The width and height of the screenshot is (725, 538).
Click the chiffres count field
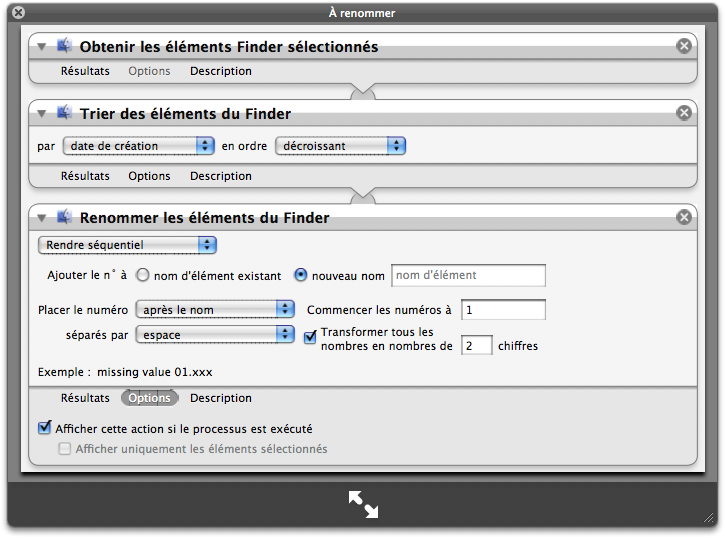click(x=477, y=346)
